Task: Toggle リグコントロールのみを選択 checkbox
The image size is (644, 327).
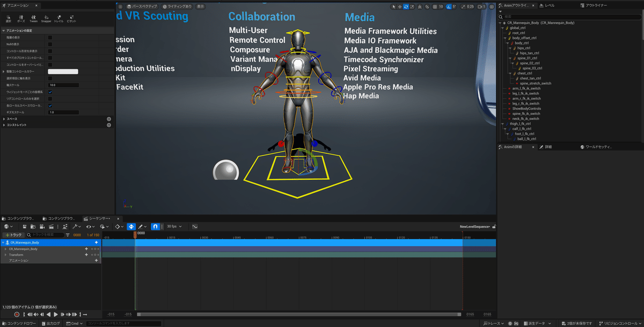Action: pyautogui.click(x=50, y=99)
